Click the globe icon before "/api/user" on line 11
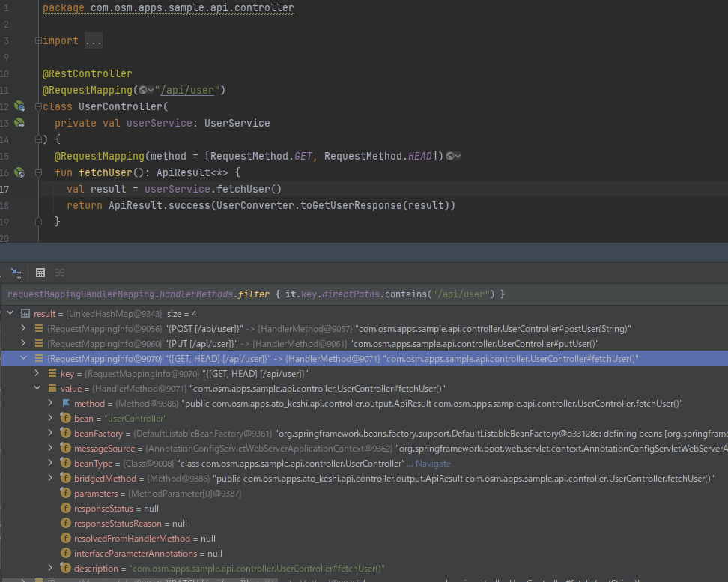The image size is (728, 582). [x=142, y=90]
